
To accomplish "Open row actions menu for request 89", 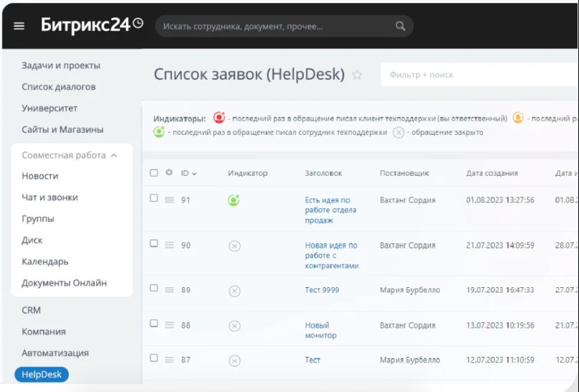I will [169, 290].
